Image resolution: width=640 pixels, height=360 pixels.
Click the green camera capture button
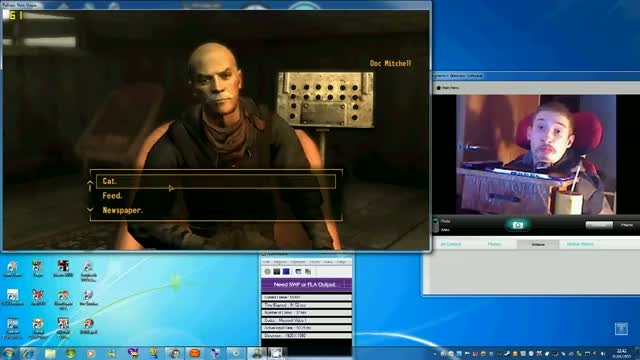coord(518,225)
